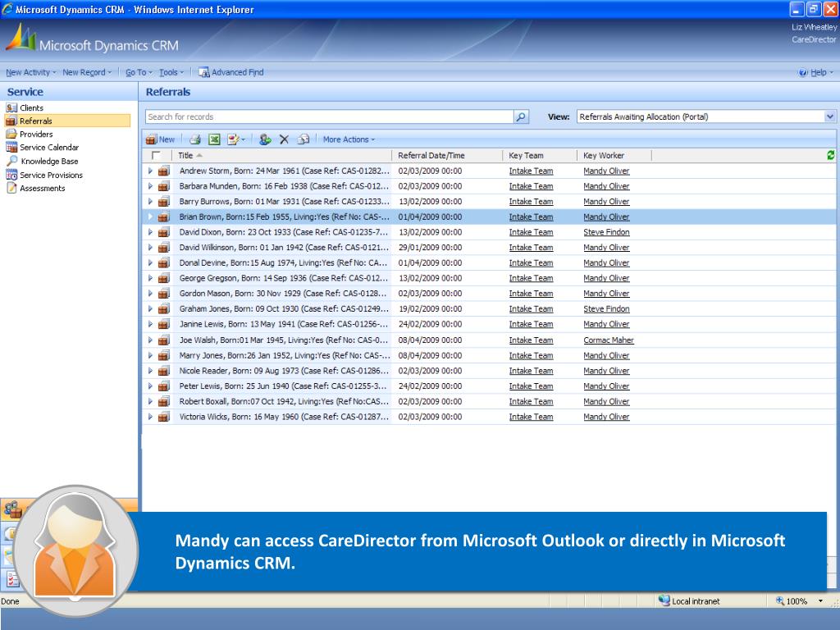
Task: Open the browser zoom level dropdown
Action: click(x=820, y=601)
